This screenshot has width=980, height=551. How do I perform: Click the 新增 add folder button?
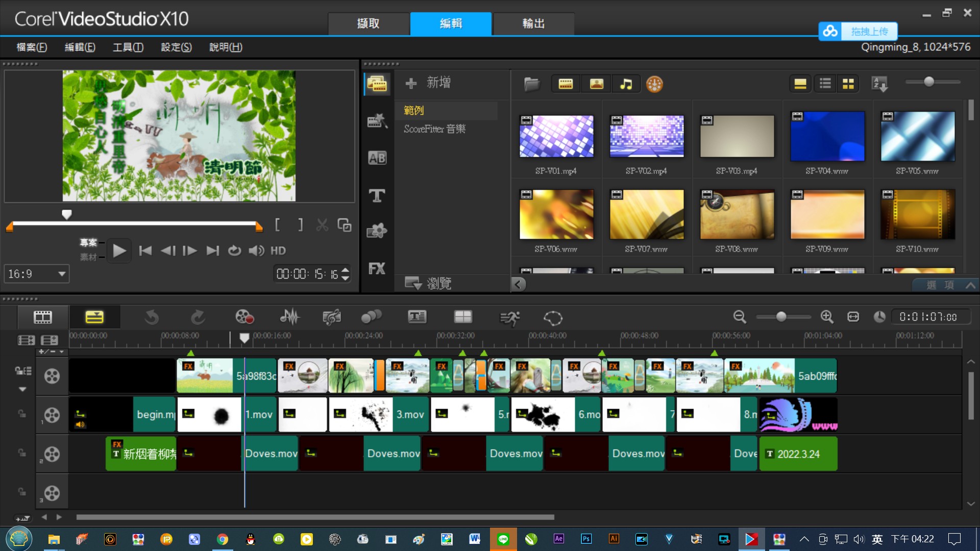point(428,83)
